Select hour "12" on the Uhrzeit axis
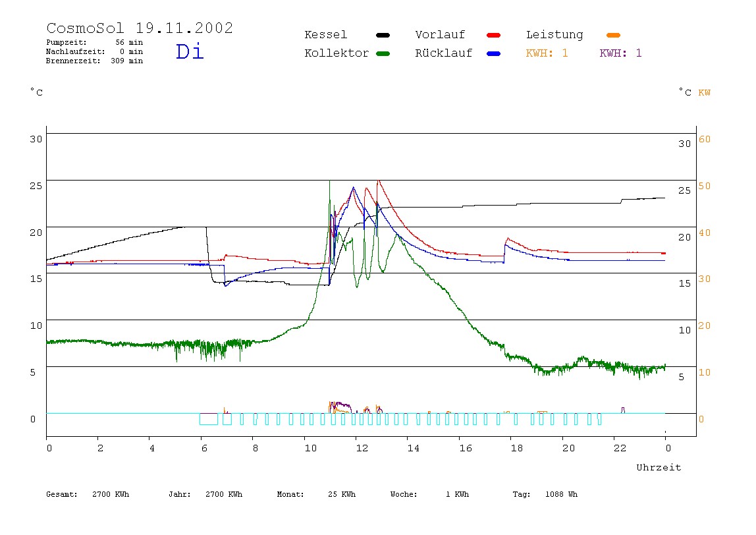Image resolution: width=756 pixels, height=535 pixels. click(362, 448)
